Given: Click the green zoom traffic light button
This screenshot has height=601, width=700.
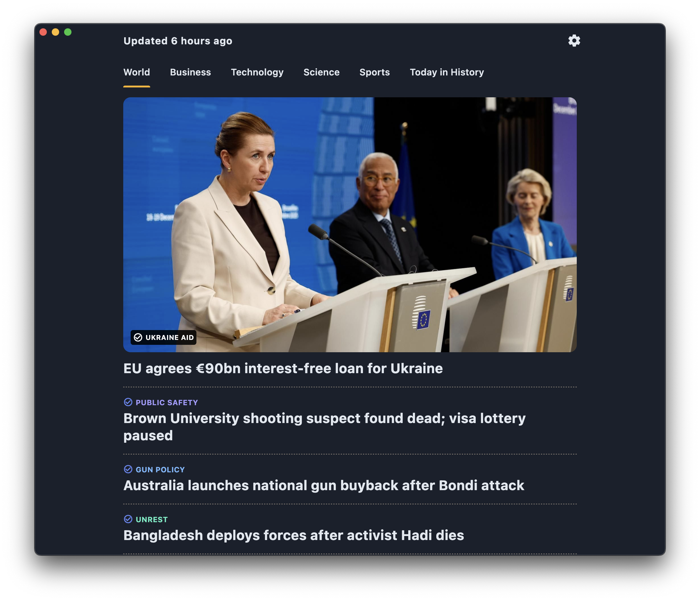Looking at the screenshot, I should tap(68, 32).
